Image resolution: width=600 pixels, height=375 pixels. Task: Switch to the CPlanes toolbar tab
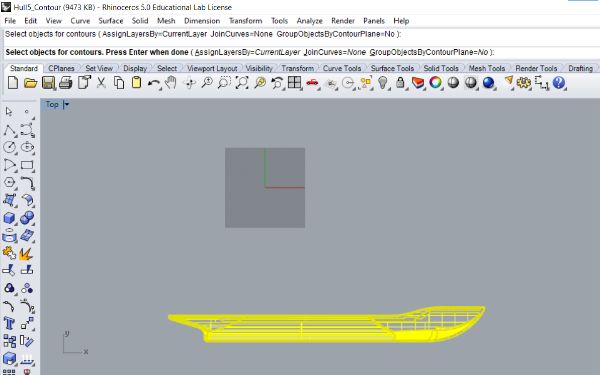click(x=61, y=68)
